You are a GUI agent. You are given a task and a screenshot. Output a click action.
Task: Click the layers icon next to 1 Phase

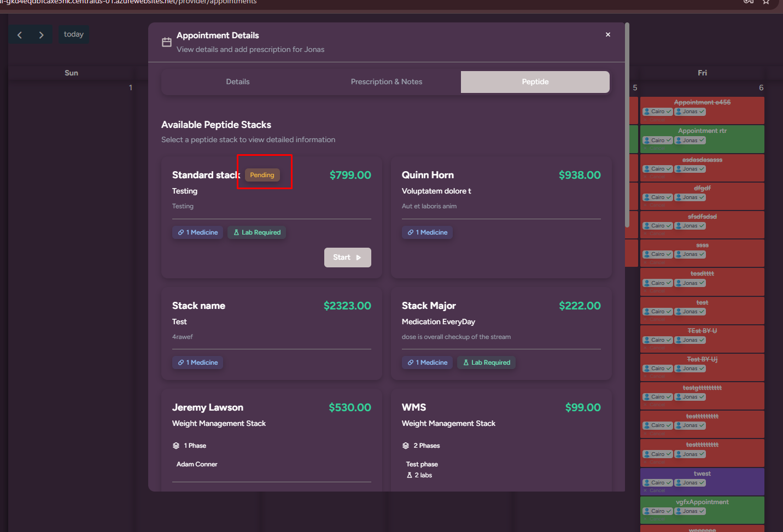point(176,446)
